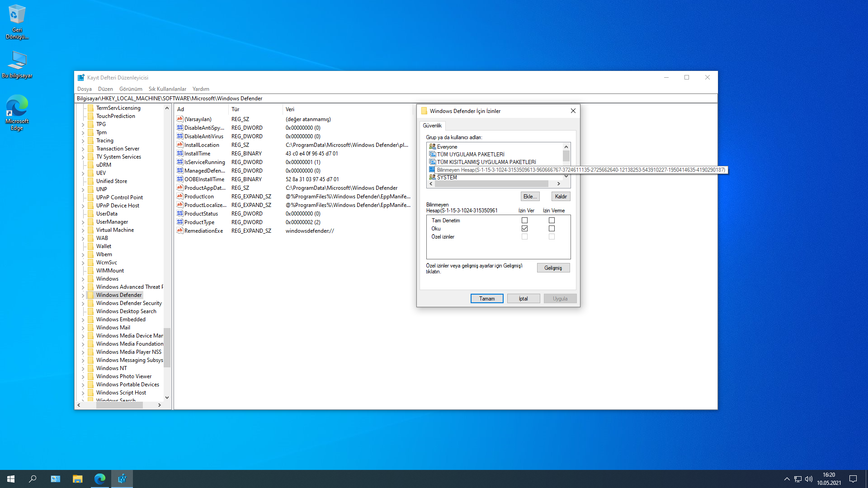Click the Everyone group icon in permissions list

(432, 147)
